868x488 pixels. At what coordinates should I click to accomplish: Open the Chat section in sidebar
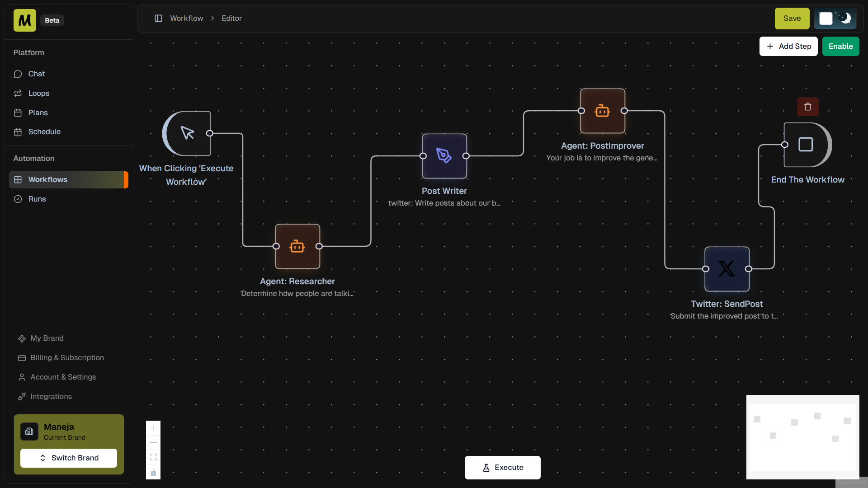click(x=36, y=74)
